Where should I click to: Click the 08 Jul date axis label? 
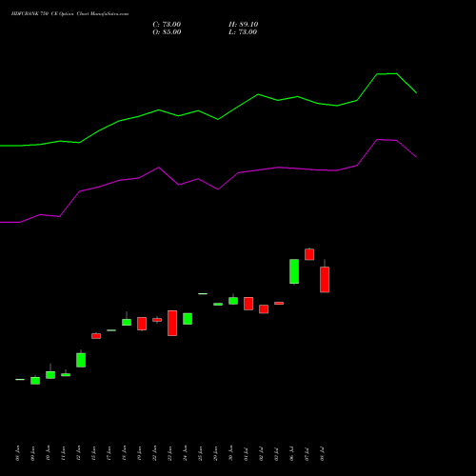323,453
